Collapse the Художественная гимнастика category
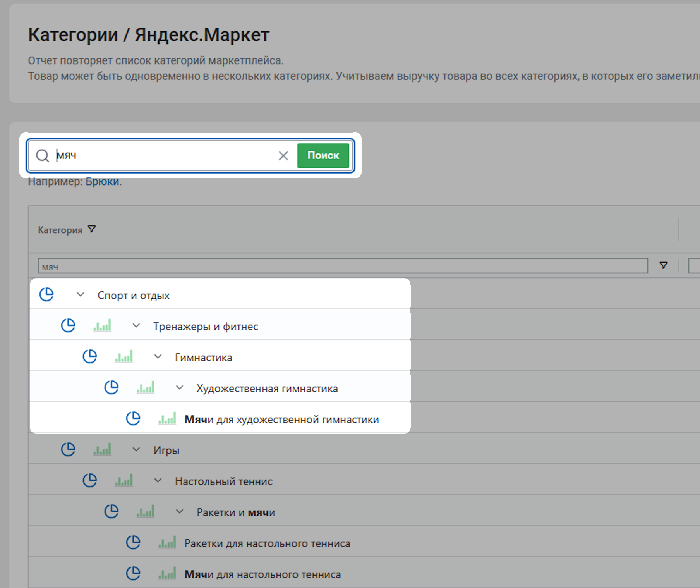The height and width of the screenshot is (588, 700). [180, 387]
